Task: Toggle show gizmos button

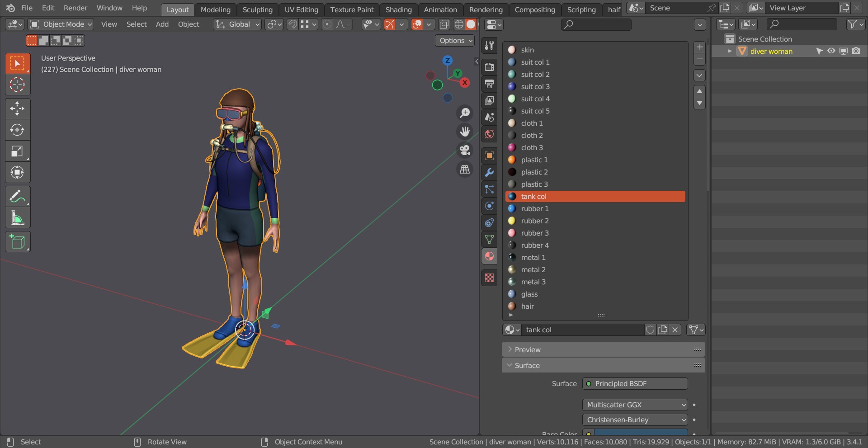Action: [390, 24]
